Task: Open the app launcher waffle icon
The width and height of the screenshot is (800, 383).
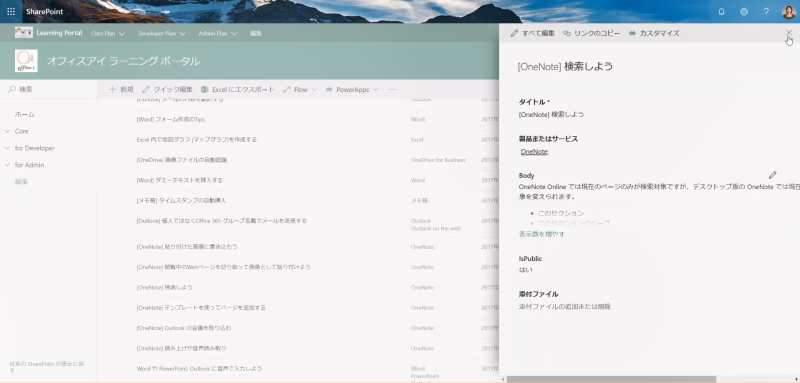Action: [11, 11]
